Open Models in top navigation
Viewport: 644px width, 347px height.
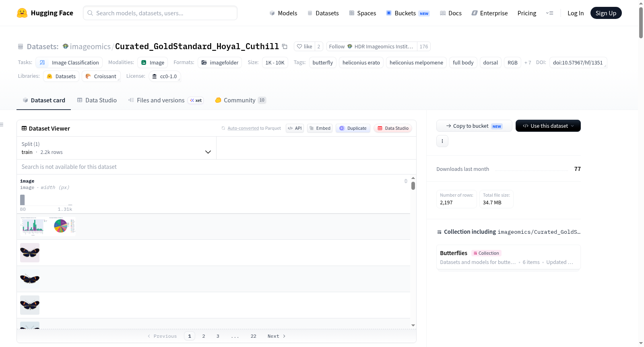pyautogui.click(x=283, y=13)
